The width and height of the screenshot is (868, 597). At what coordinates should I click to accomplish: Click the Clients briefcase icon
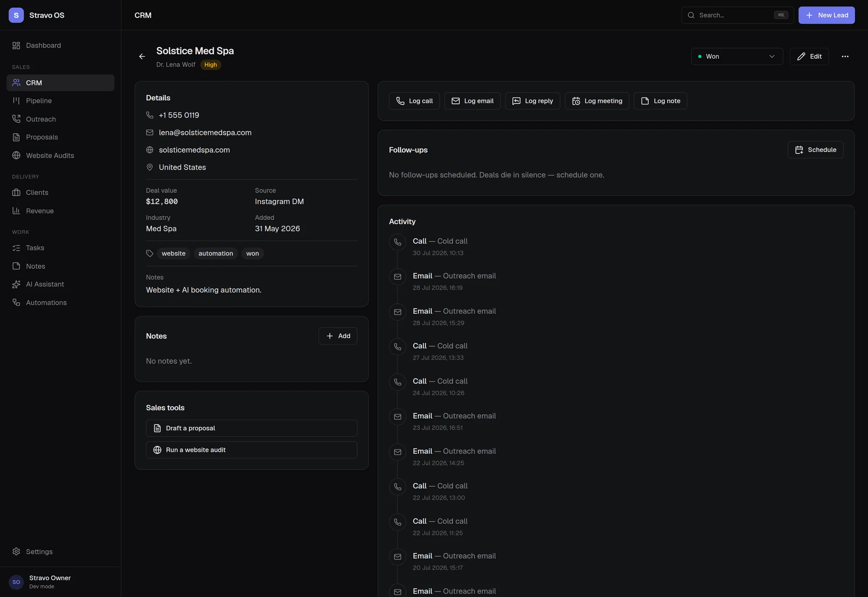pyautogui.click(x=16, y=192)
